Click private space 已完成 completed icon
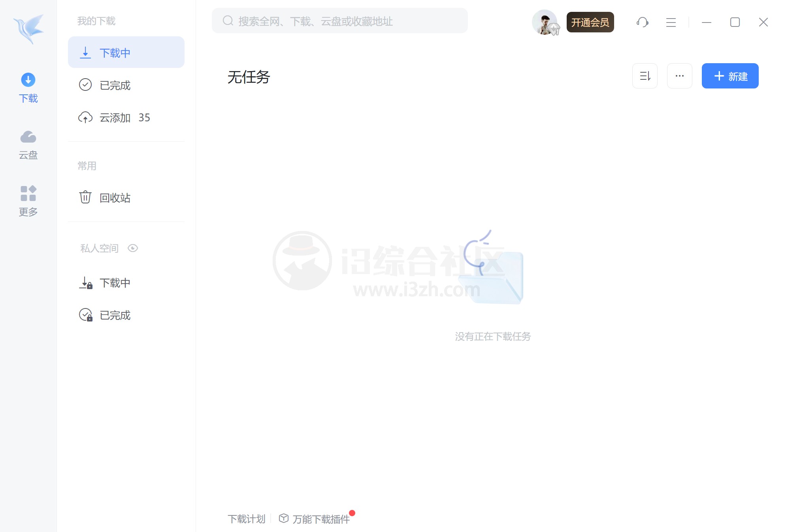 [85, 315]
